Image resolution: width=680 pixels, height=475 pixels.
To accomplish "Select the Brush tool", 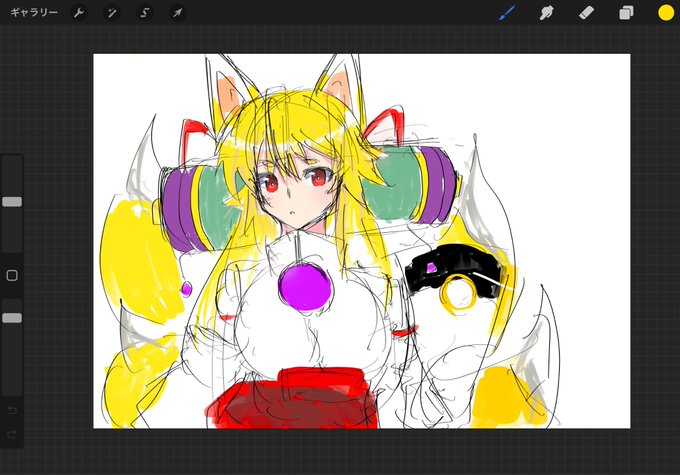I will [507, 13].
